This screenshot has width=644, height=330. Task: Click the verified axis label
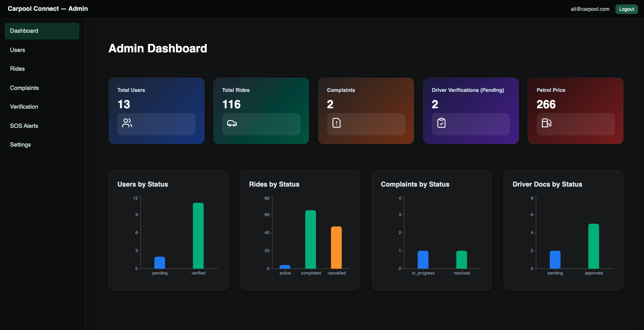coord(198,273)
